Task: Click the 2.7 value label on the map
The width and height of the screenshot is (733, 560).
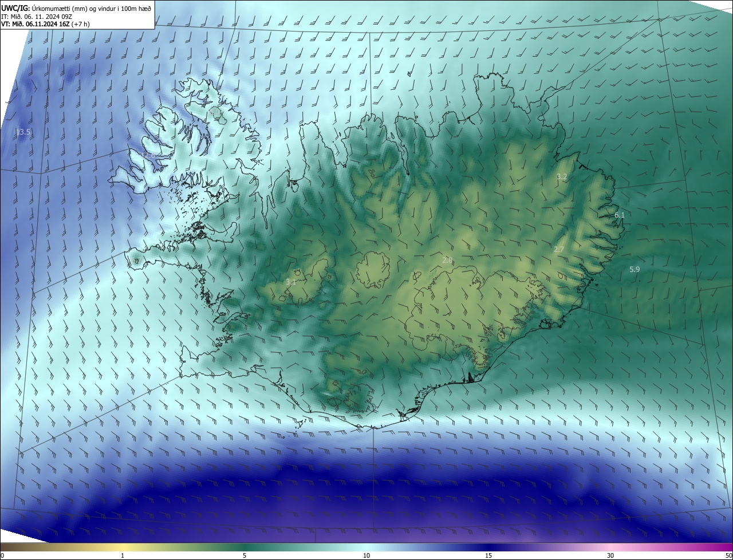Action: 559,250
